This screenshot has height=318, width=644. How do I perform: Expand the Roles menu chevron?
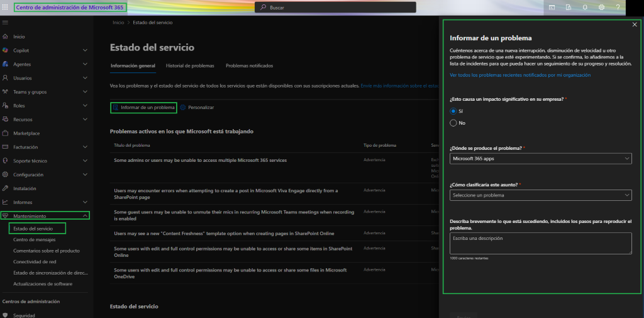tap(85, 105)
